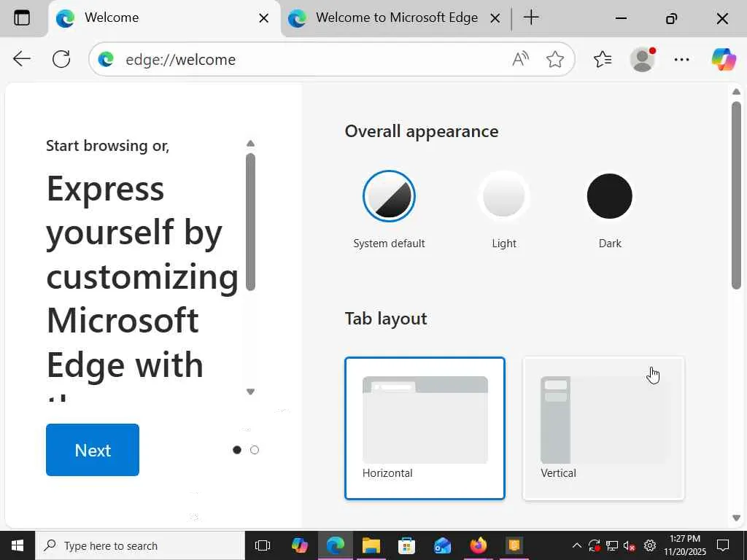Click Microsoft Edge taskbar icon
Screen dimensions: 747x560
coord(336,545)
